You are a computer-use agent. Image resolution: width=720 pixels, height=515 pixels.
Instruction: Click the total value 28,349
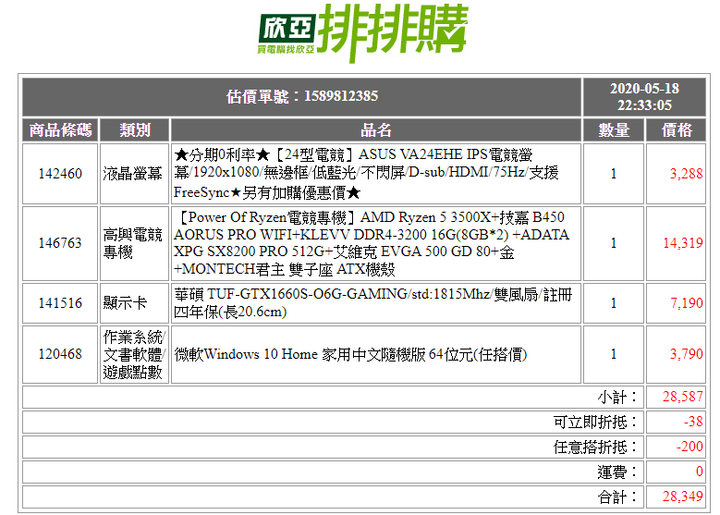[x=682, y=496]
